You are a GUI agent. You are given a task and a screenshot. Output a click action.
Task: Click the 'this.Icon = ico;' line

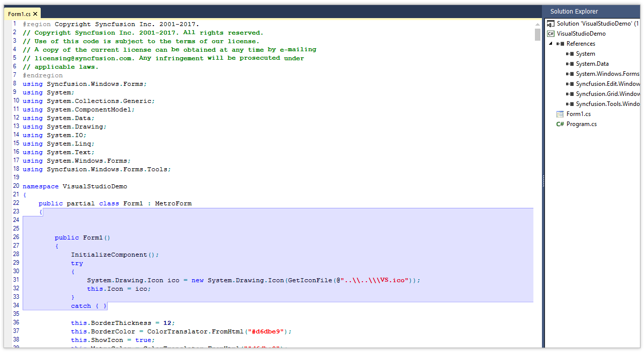pyautogui.click(x=119, y=289)
